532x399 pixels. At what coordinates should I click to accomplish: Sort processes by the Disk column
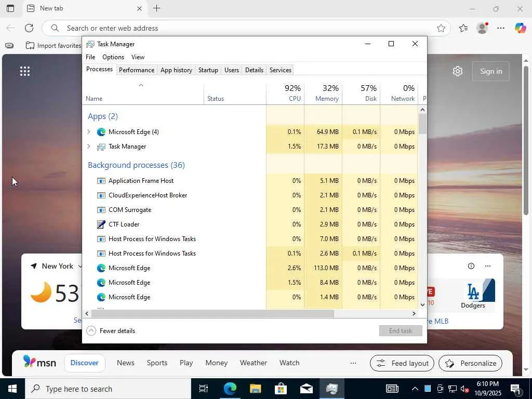(x=362, y=94)
